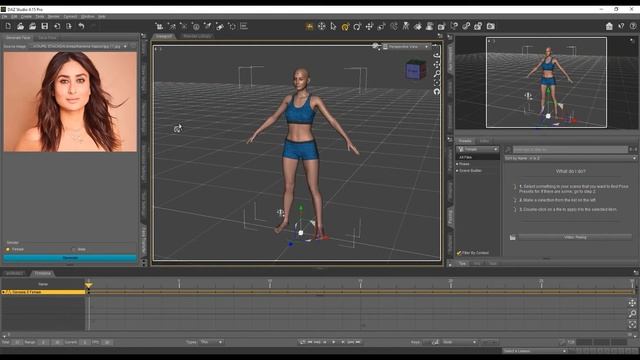640x360 pixels.
Task: Open the Window menu
Action: [x=87, y=17]
